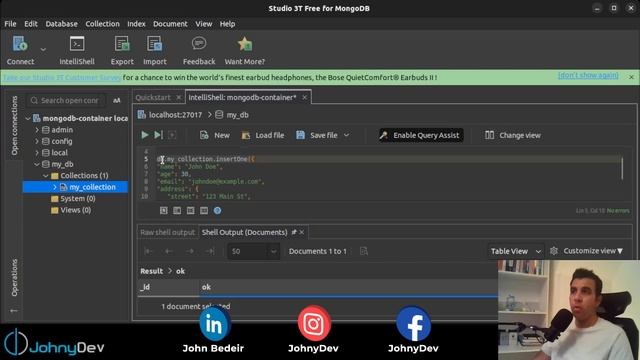Collapse the my_db database node
Screen dimensions: 640x360
[x=37, y=164]
